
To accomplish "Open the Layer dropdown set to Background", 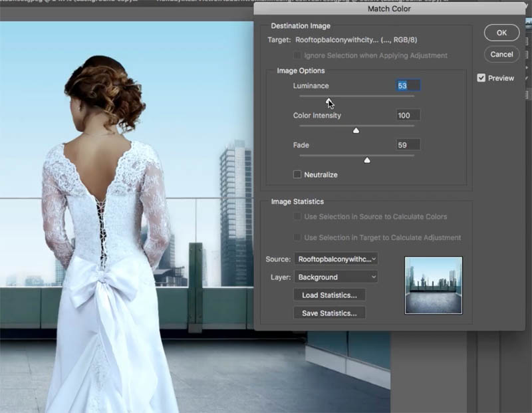I will click(x=336, y=277).
